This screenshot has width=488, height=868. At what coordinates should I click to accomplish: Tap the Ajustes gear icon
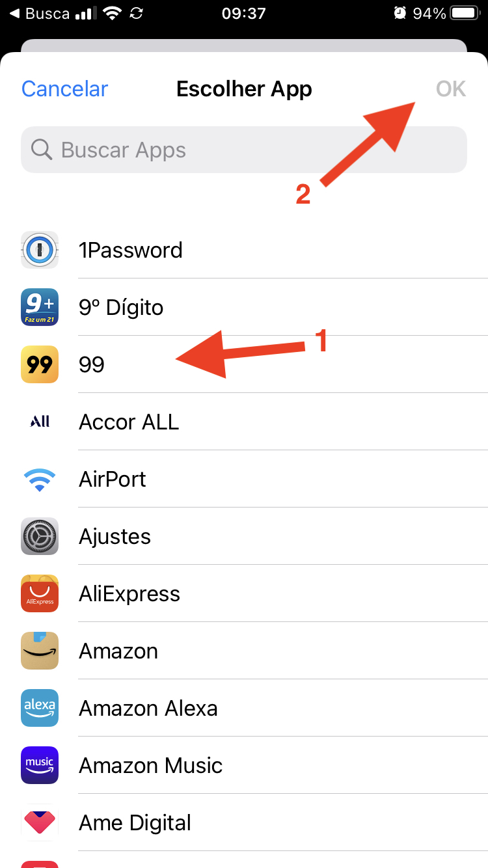pyautogui.click(x=40, y=536)
